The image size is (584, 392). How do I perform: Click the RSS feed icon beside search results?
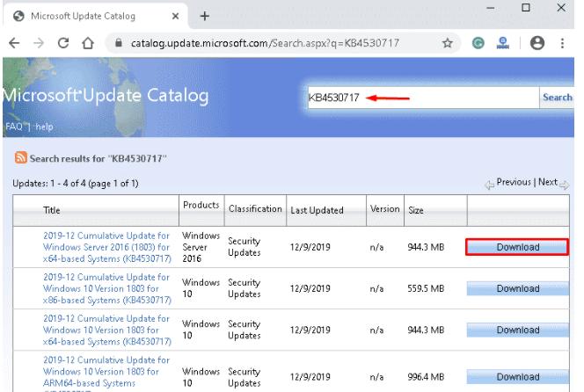pyautogui.click(x=21, y=157)
